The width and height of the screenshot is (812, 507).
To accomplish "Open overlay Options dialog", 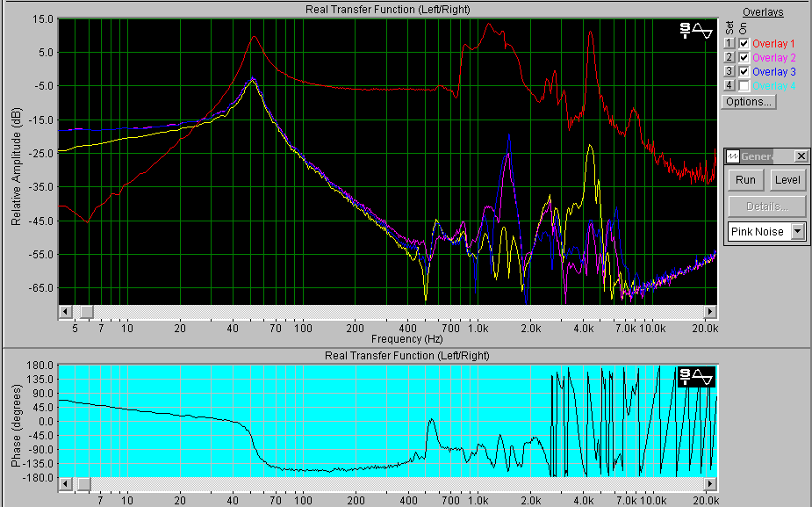I will click(x=749, y=102).
